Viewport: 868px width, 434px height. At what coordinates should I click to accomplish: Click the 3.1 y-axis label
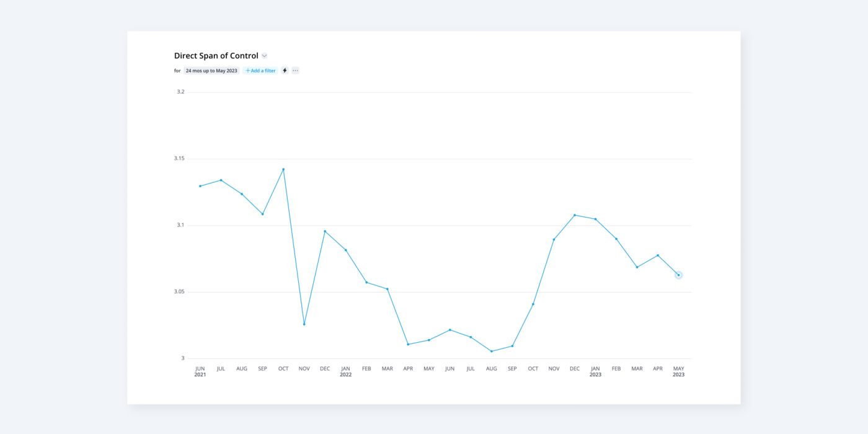tap(180, 225)
